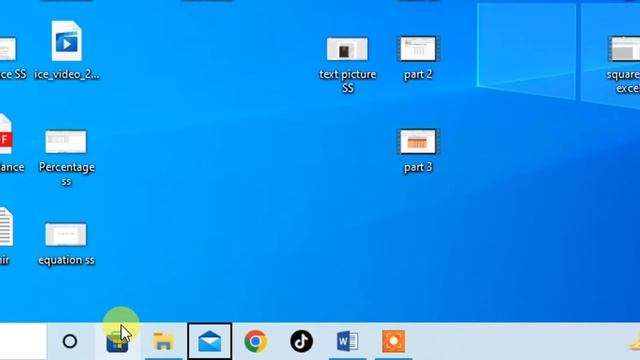Click the Cortana circle button

(70, 341)
